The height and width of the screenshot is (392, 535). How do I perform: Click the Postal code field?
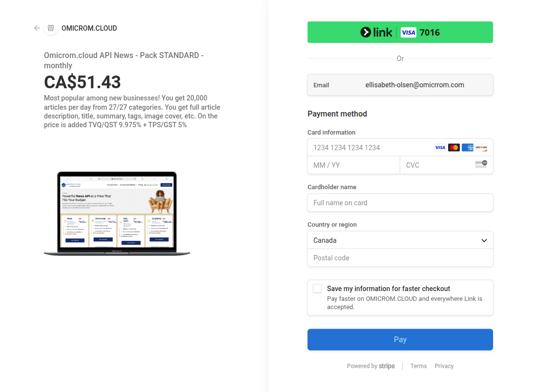pyautogui.click(x=400, y=258)
